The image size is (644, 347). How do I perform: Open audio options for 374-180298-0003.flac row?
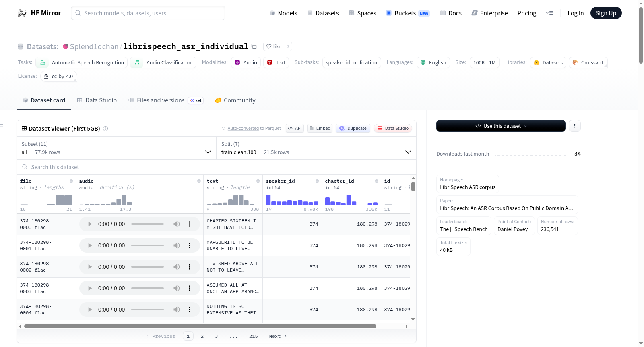190,288
